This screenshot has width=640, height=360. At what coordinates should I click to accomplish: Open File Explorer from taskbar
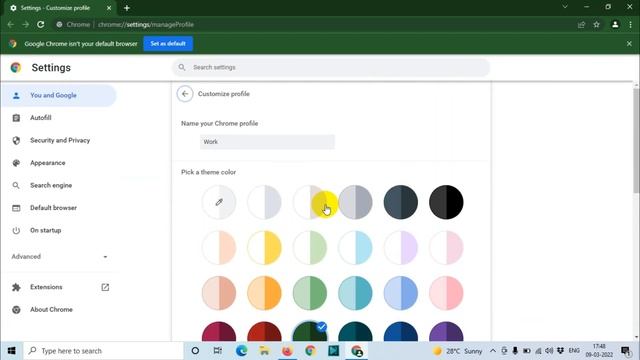click(264, 351)
